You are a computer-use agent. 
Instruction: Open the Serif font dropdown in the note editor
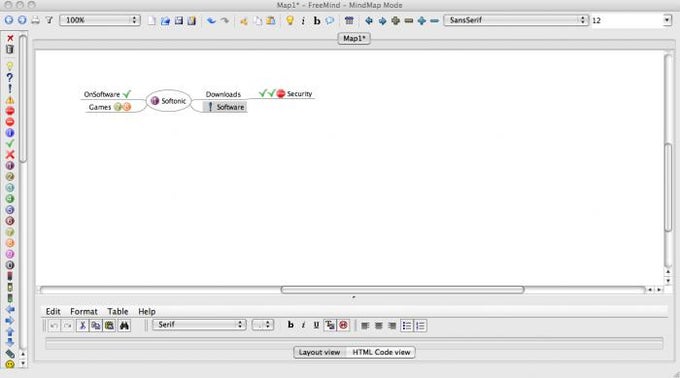tap(199, 324)
